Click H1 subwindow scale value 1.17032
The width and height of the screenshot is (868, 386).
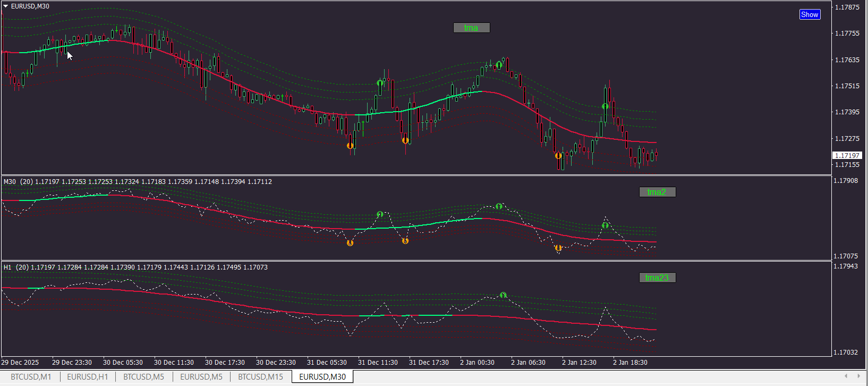846,353
